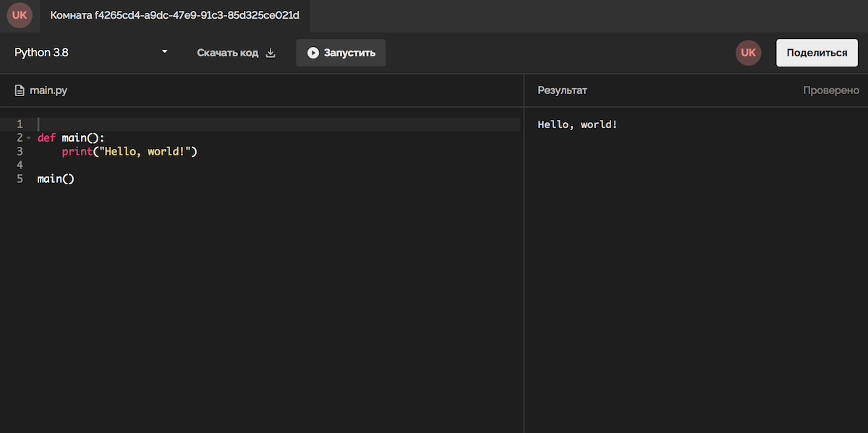
Task: Click the dropdown arrow next to Python 3.8
Action: click(x=164, y=52)
